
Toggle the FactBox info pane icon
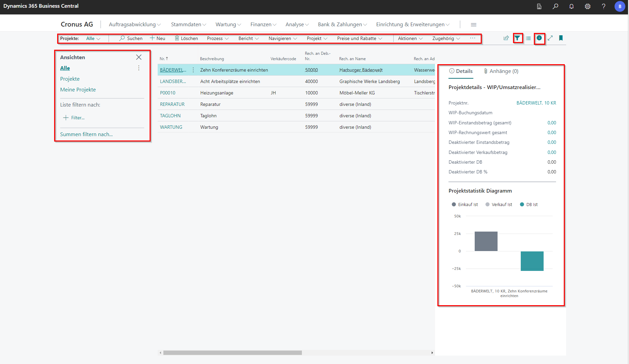coord(539,38)
